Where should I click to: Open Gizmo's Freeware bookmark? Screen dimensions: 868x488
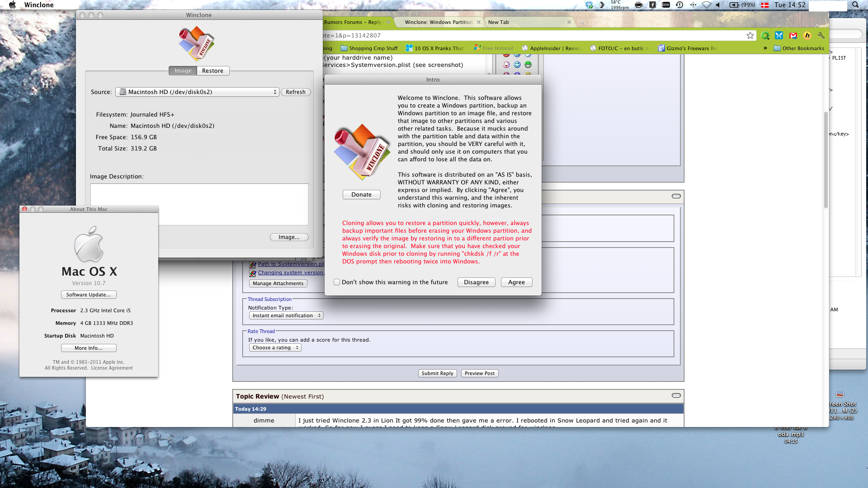pos(687,48)
